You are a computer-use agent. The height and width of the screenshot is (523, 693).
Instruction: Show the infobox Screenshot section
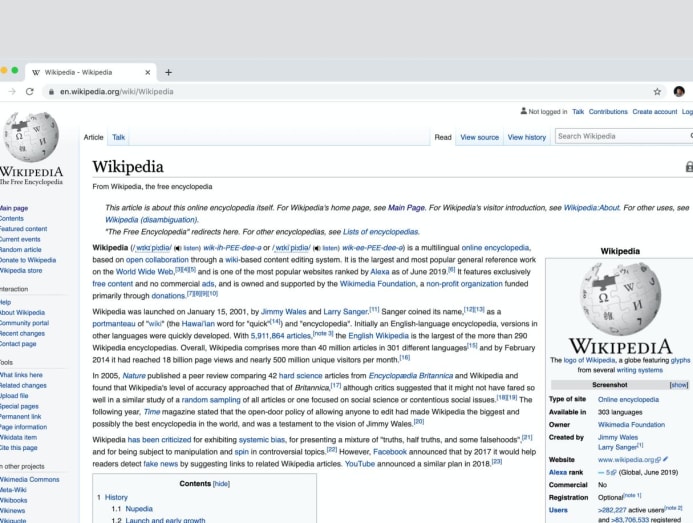[x=679, y=385]
